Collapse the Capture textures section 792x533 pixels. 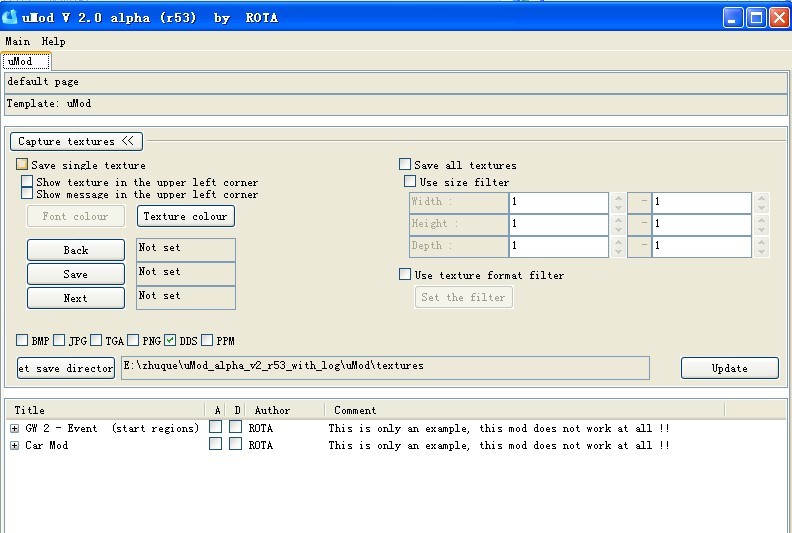pyautogui.click(x=76, y=142)
